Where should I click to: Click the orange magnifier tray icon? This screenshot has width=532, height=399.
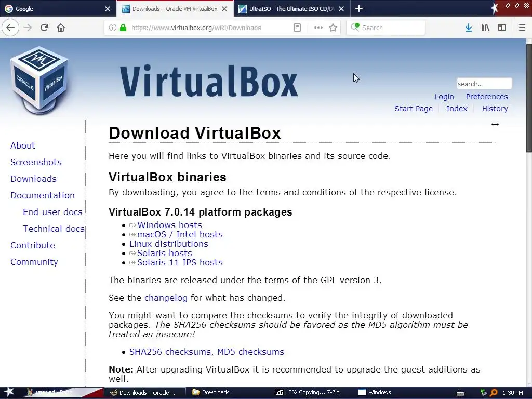pos(494,393)
